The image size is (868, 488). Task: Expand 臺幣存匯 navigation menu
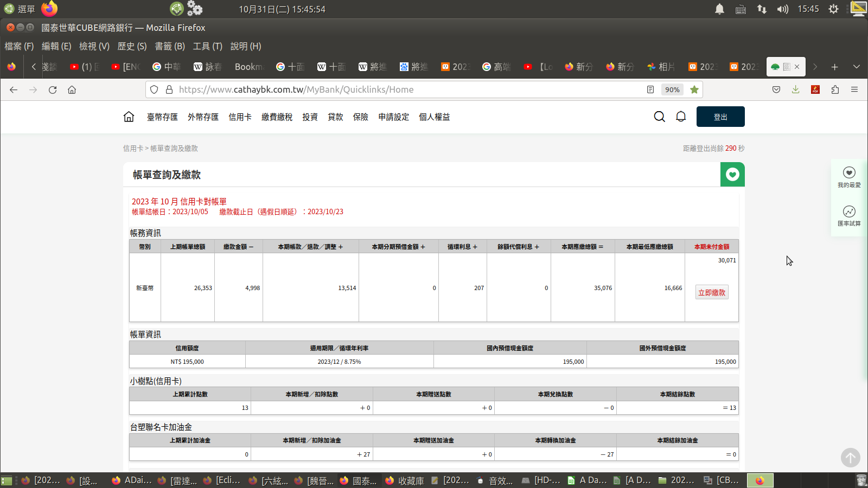pos(162,117)
